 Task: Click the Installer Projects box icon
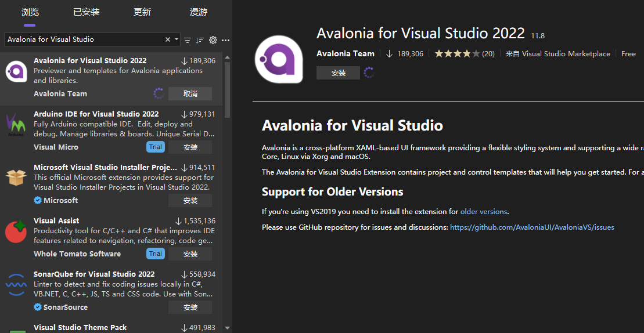click(16, 178)
